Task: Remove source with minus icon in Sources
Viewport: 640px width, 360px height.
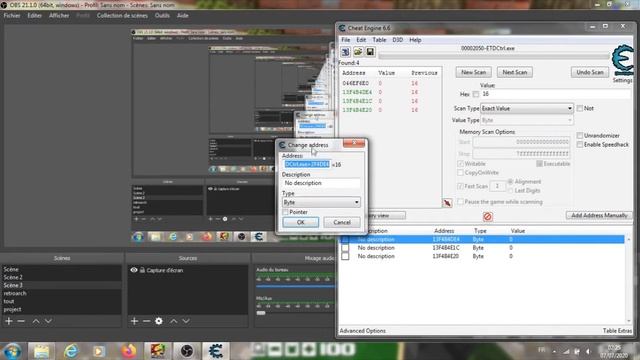Action: pyautogui.click(x=147, y=321)
